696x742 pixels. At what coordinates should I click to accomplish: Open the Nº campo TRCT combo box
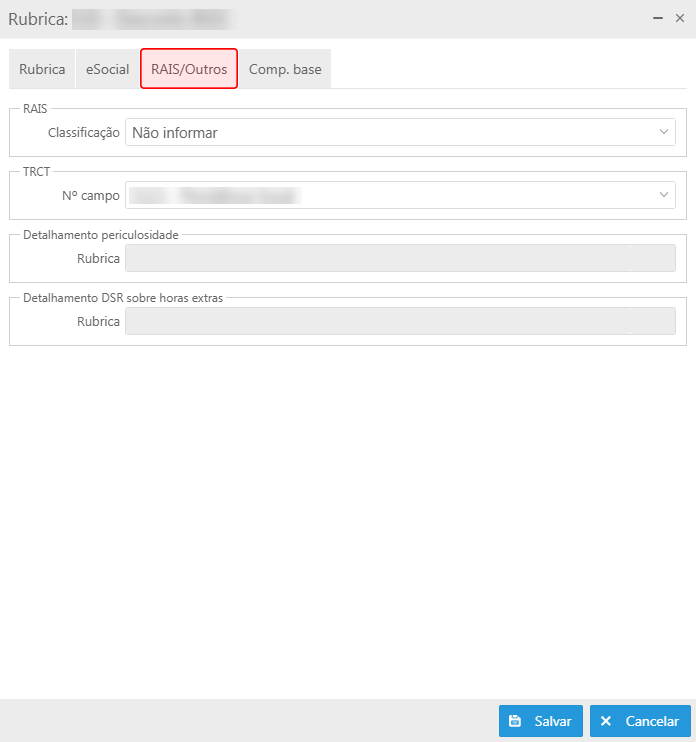coord(400,195)
